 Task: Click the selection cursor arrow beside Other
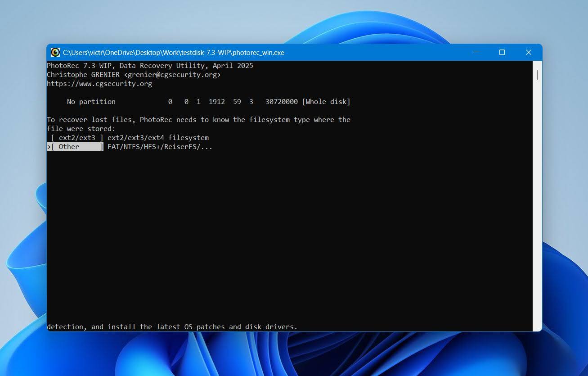(x=49, y=146)
